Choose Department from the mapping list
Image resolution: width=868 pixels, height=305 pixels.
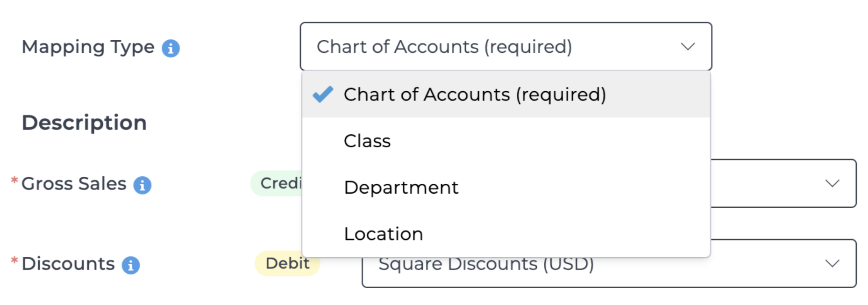click(401, 188)
